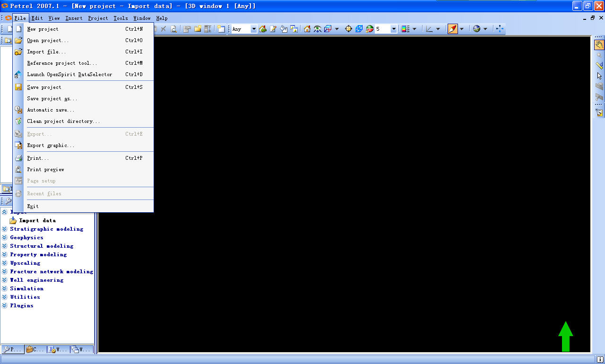The height and width of the screenshot is (364, 605).
Task: Choose New project from File menu
Action: tap(83, 29)
